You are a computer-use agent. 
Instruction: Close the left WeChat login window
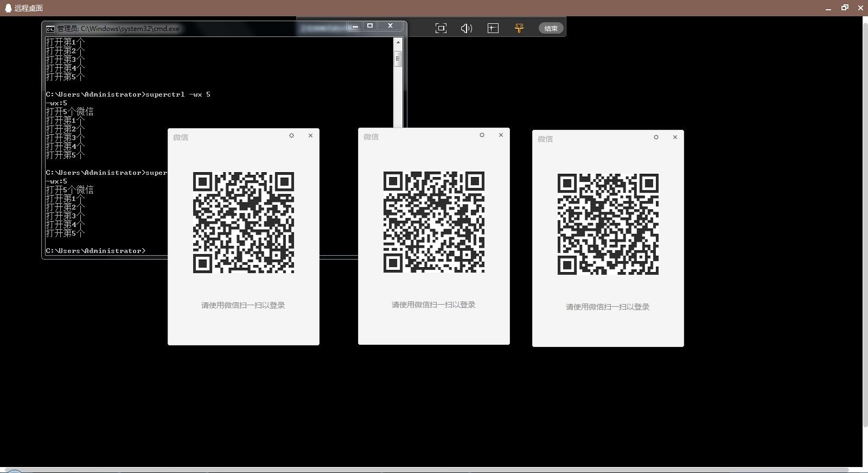click(x=310, y=136)
